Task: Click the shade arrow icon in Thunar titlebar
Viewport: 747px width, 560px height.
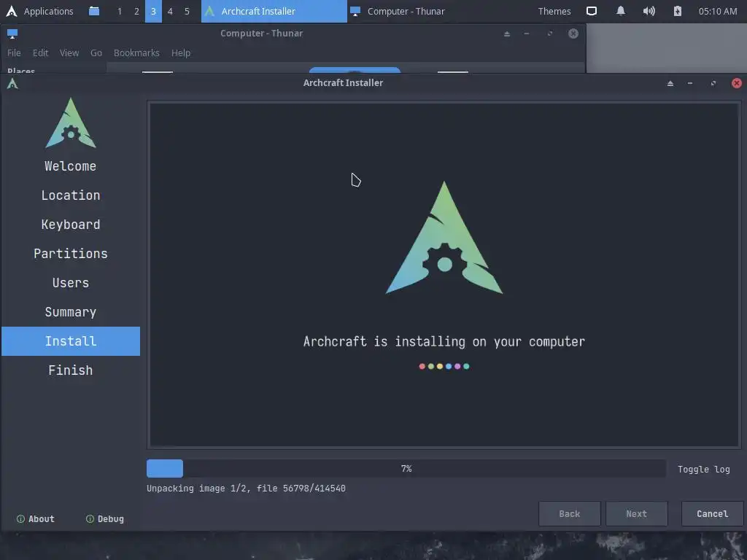Action: [x=507, y=34]
